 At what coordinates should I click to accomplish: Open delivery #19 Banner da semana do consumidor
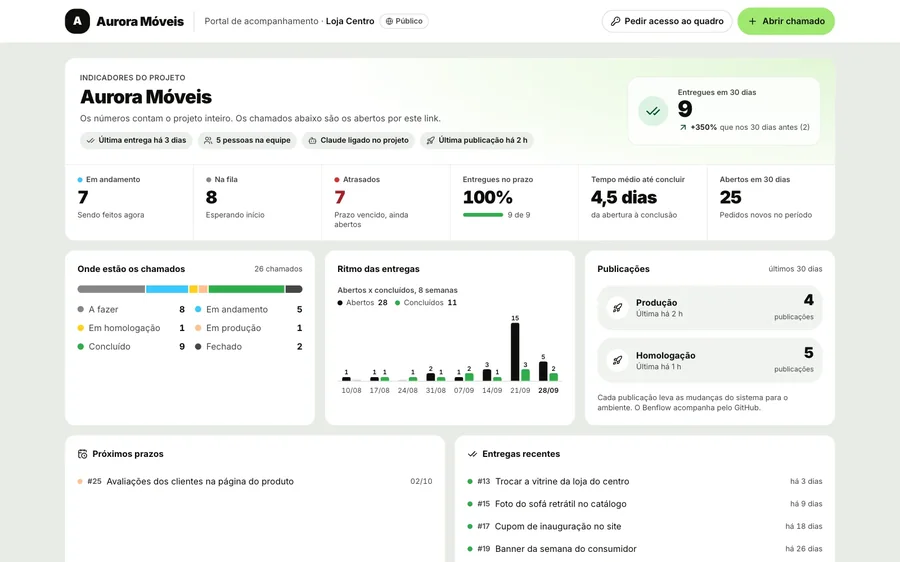(645, 548)
